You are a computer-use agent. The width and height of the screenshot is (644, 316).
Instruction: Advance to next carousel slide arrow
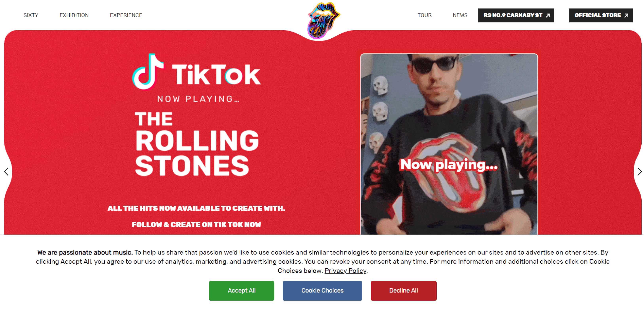click(639, 172)
